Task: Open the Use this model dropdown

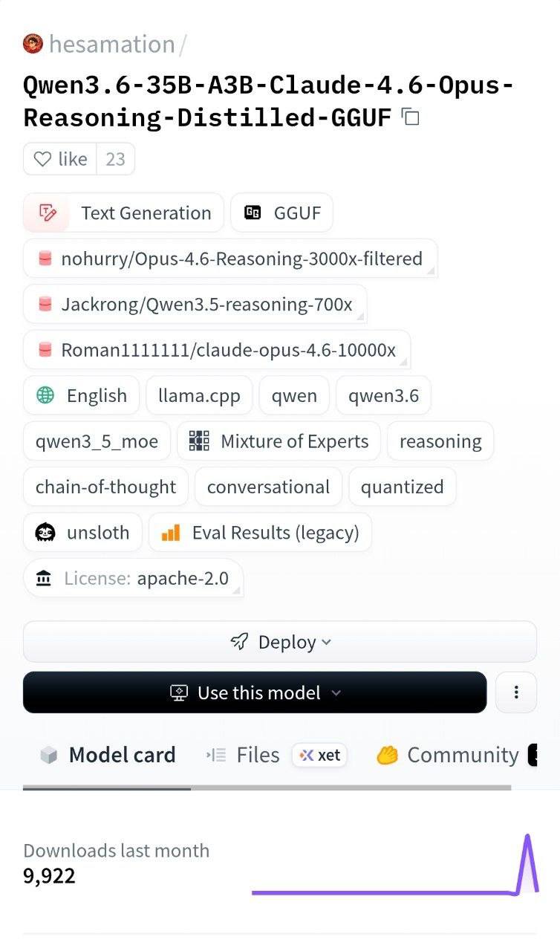Action: 255,692
